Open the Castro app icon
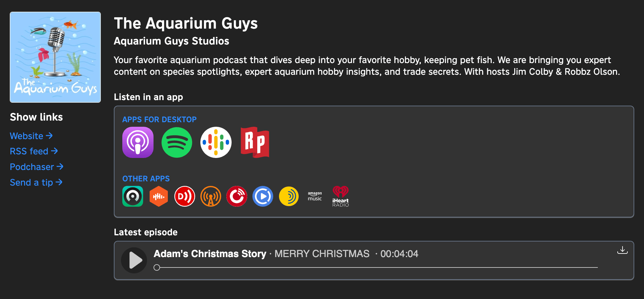This screenshot has width=644, height=299. pyautogui.click(x=132, y=196)
